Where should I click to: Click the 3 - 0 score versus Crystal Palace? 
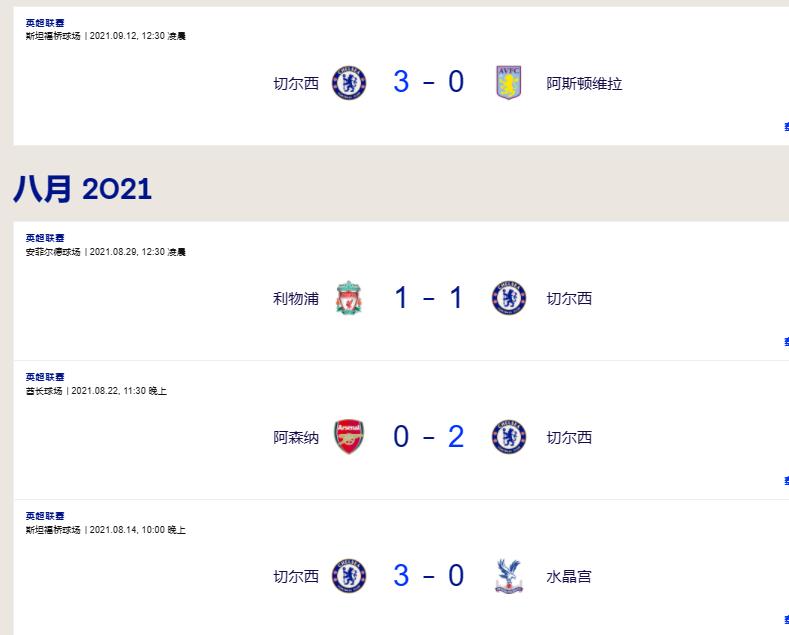click(429, 576)
